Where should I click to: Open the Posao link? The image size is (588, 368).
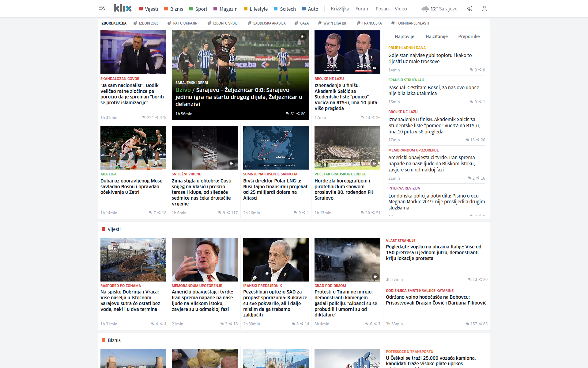tap(382, 9)
